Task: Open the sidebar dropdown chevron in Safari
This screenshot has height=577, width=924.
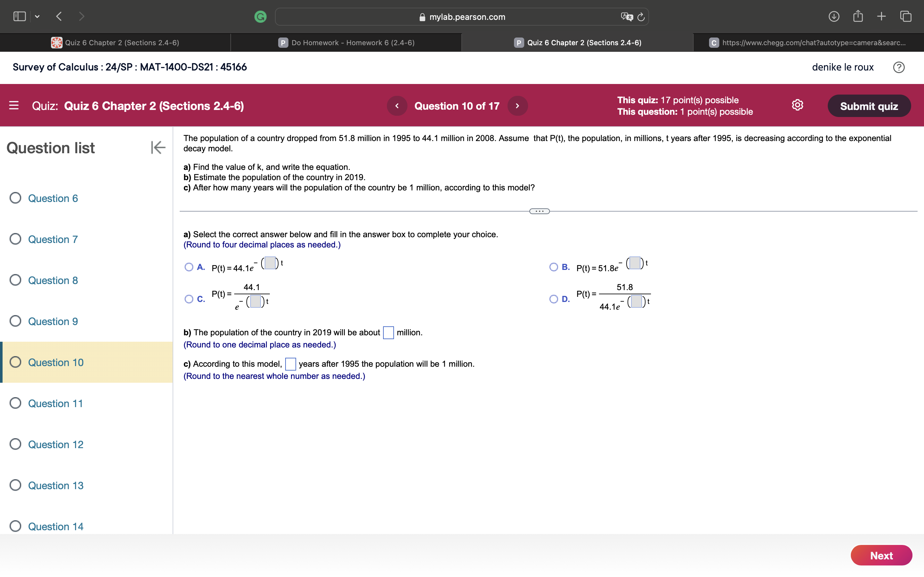Action: (x=38, y=16)
